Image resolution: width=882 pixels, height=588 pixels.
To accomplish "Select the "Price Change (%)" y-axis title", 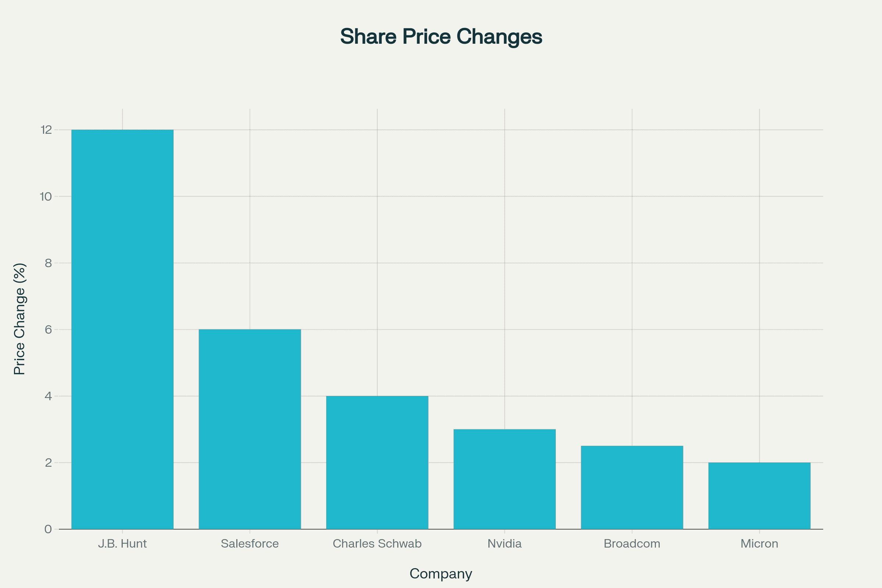I will [x=19, y=319].
